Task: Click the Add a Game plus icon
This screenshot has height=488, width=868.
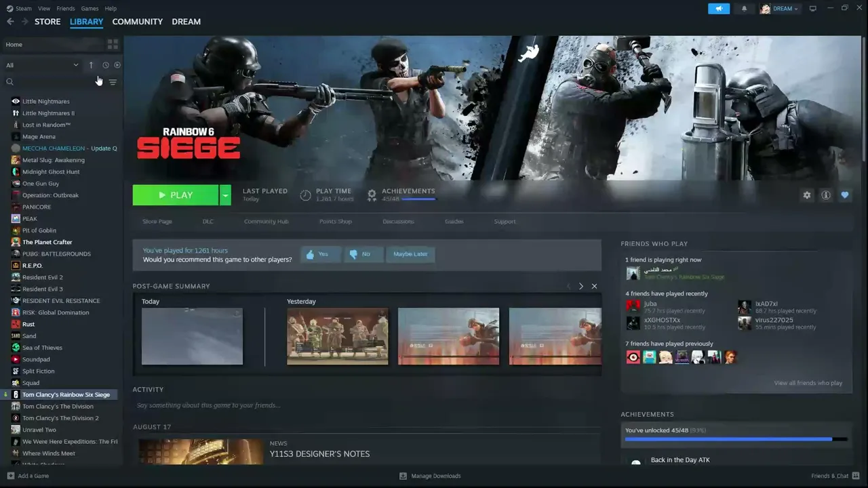Action: point(10,476)
